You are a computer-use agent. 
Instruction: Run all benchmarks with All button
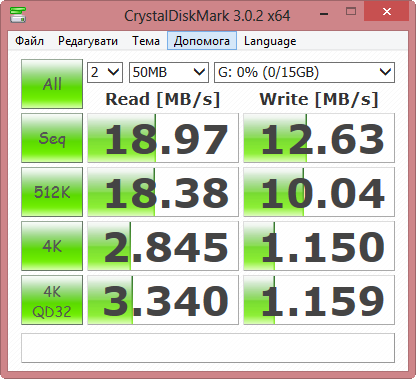coord(52,84)
